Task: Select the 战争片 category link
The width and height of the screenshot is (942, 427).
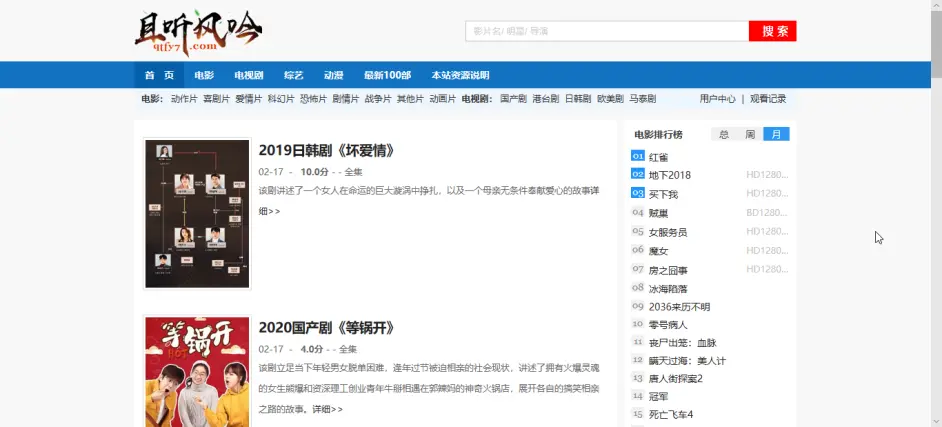Action: click(378, 99)
